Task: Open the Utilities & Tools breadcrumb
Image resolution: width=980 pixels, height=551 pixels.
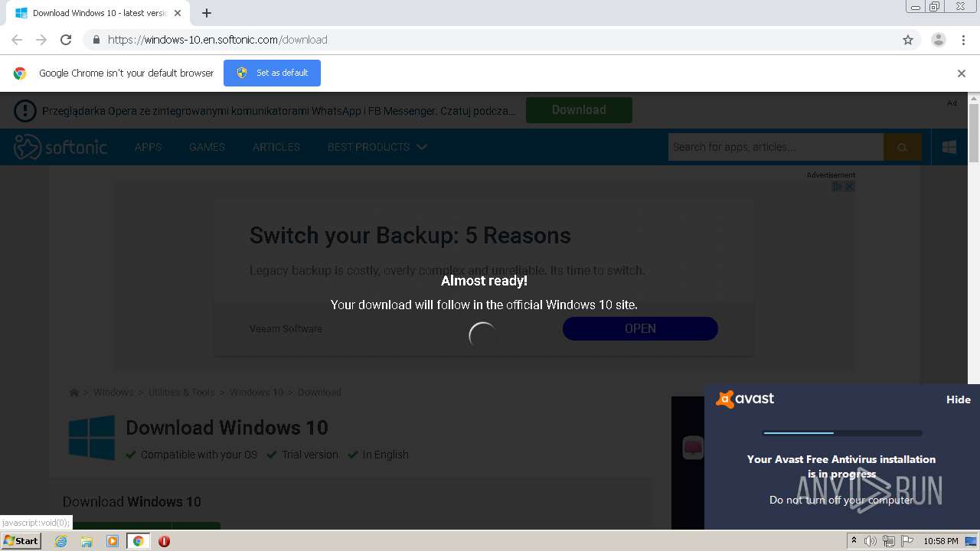Action: click(x=181, y=393)
